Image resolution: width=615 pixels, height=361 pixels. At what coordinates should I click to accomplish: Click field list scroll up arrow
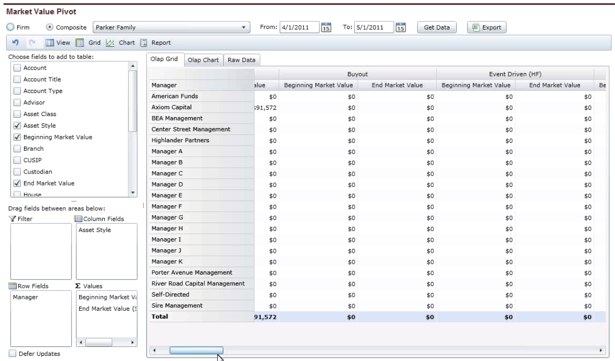[133, 66]
